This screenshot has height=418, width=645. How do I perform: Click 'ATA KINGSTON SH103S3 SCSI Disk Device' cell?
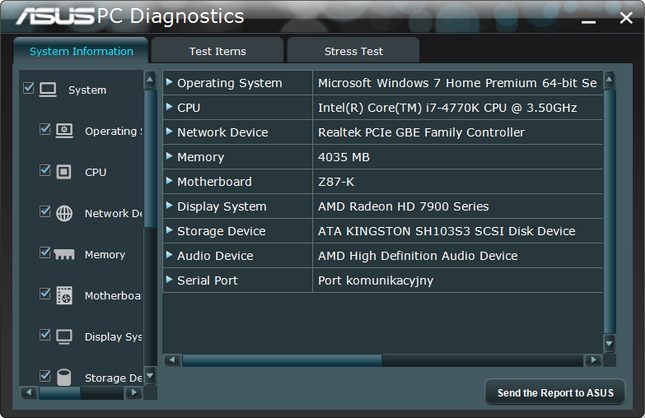click(458, 231)
